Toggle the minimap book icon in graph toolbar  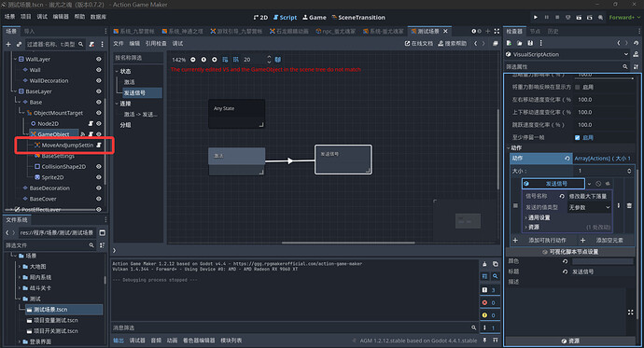pyautogui.click(x=278, y=60)
